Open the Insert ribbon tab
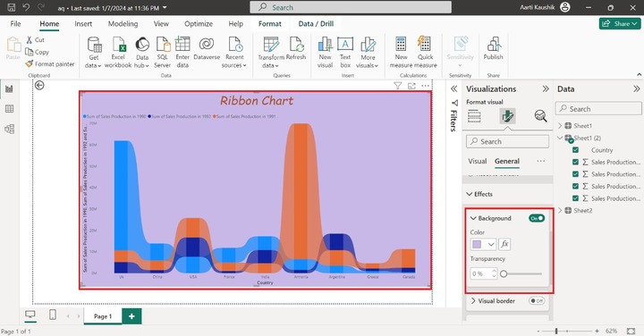The height and width of the screenshot is (336, 644). [x=83, y=24]
